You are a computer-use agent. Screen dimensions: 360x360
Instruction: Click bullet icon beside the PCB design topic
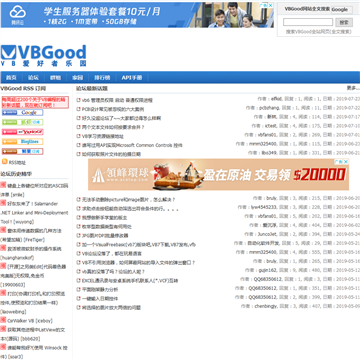point(79,109)
